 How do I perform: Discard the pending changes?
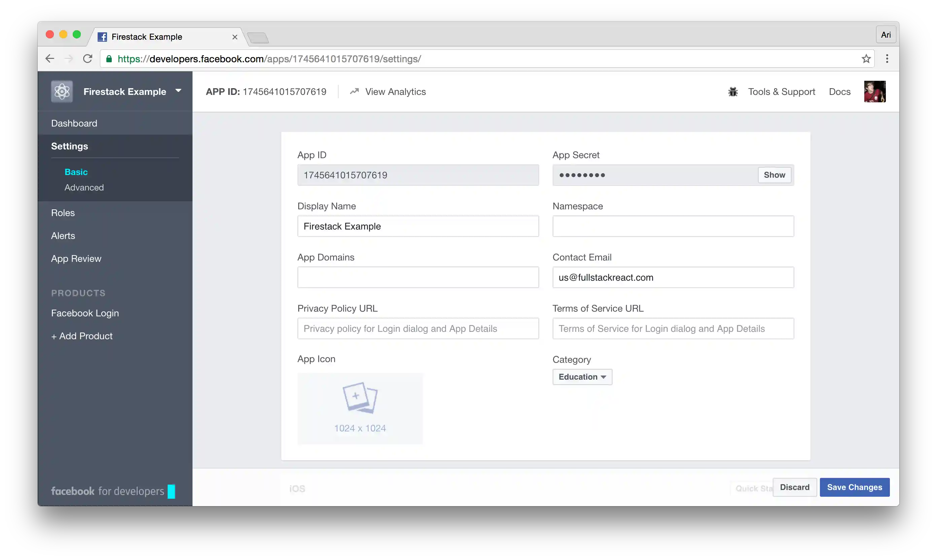[x=794, y=487]
